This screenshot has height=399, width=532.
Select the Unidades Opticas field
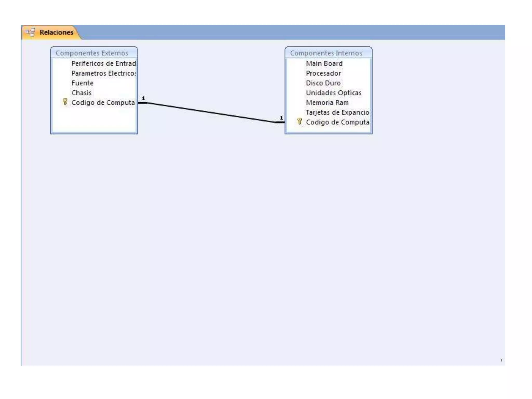[333, 93]
